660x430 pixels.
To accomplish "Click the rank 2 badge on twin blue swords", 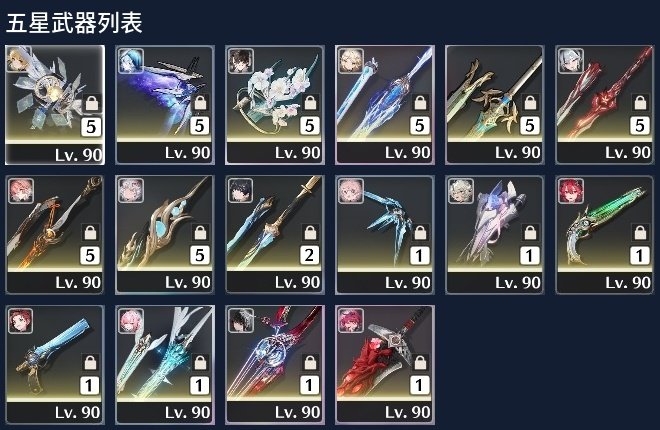I will [x=309, y=255].
